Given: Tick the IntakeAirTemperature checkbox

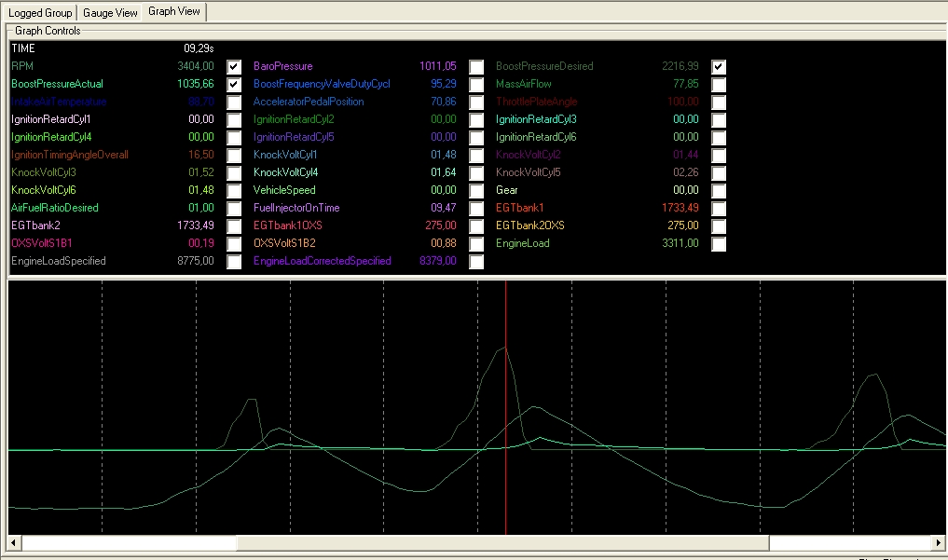Looking at the screenshot, I should 234,102.
